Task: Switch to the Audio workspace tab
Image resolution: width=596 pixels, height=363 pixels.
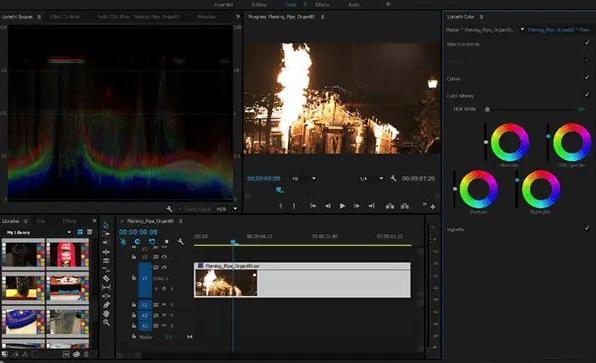Action: pyautogui.click(x=354, y=5)
